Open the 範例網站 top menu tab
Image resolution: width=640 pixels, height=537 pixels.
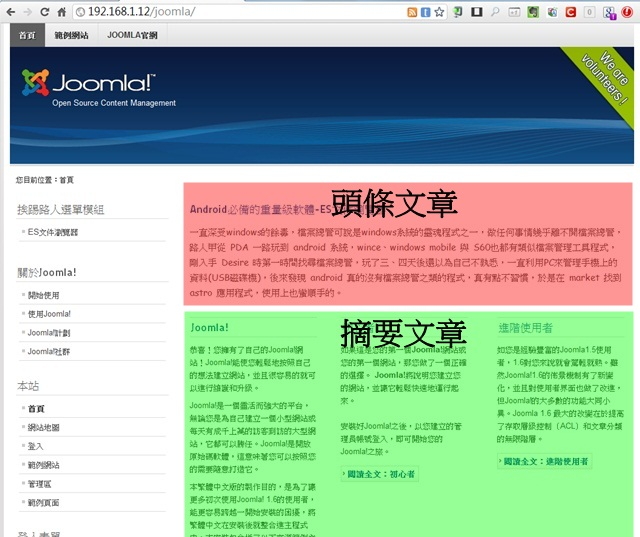coord(71,36)
